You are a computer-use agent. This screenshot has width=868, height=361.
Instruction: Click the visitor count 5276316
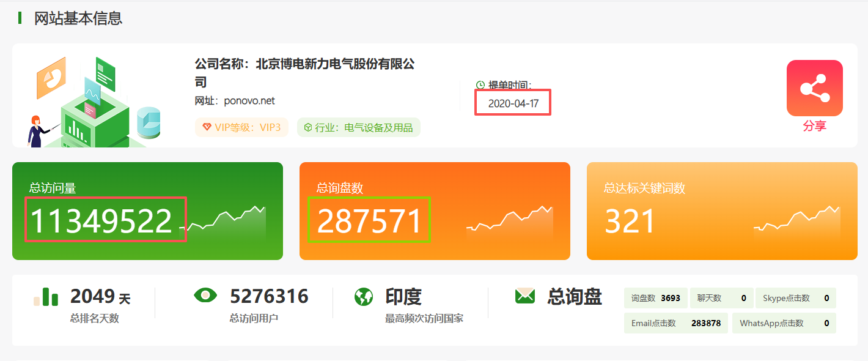point(269,297)
